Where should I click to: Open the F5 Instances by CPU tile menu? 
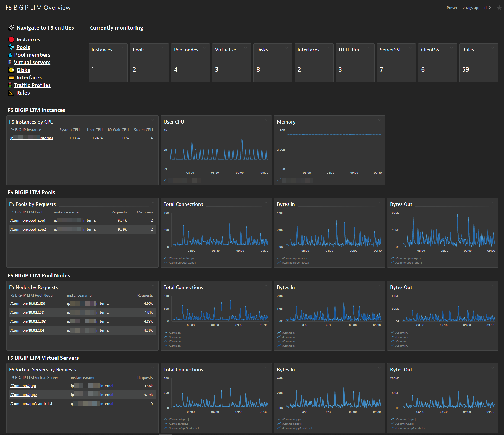[153, 120]
